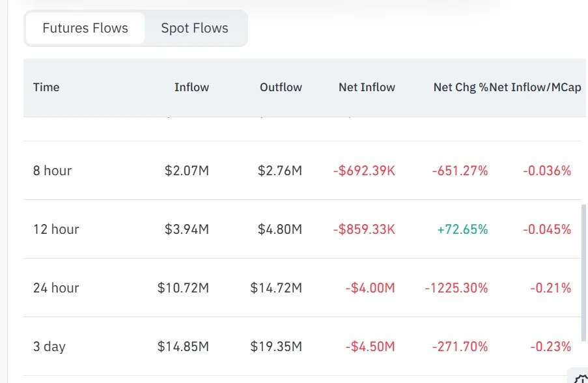Image resolution: width=588 pixels, height=383 pixels.
Task: Click the Time column header
Action: coord(46,87)
